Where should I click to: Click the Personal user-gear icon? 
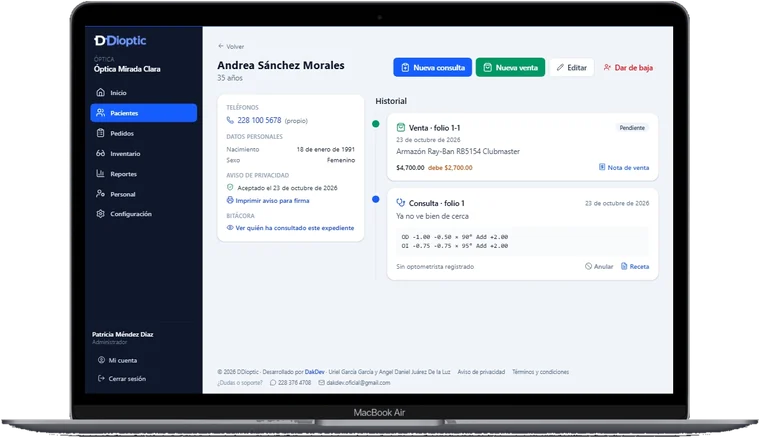tap(100, 194)
